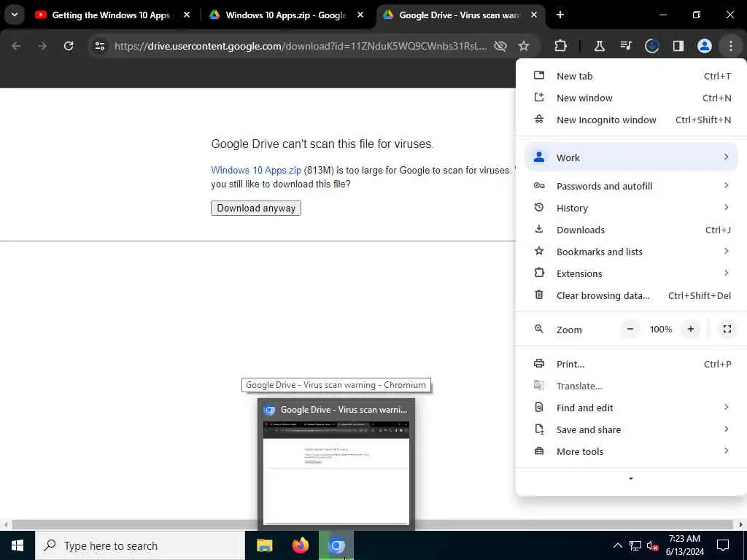747x560 pixels.
Task: Go back to the previous page
Action: (x=16, y=46)
